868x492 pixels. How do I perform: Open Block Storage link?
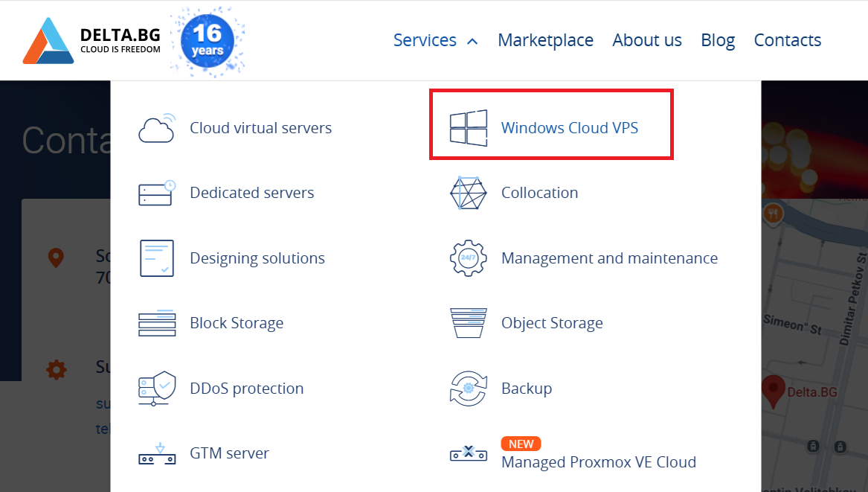pyautogui.click(x=237, y=323)
